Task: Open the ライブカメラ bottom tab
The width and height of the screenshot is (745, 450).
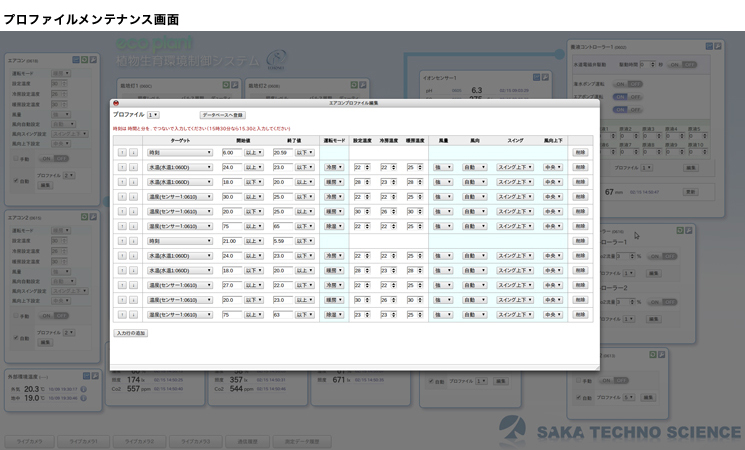Action: (29, 441)
